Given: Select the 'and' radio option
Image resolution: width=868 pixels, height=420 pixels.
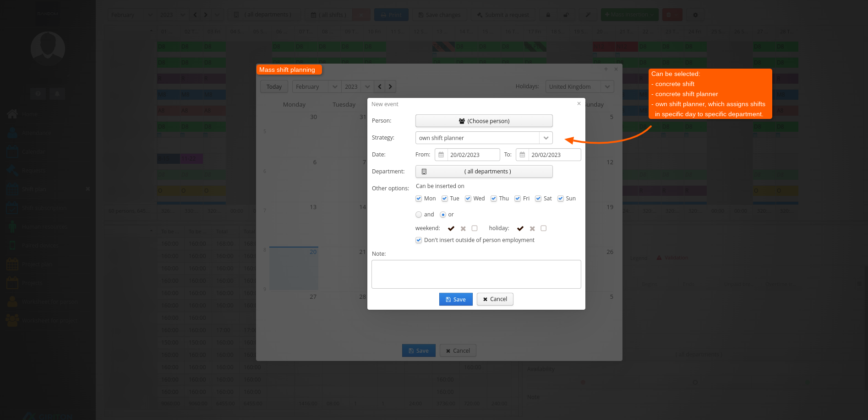Looking at the screenshot, I should click(x=419, y=215).
